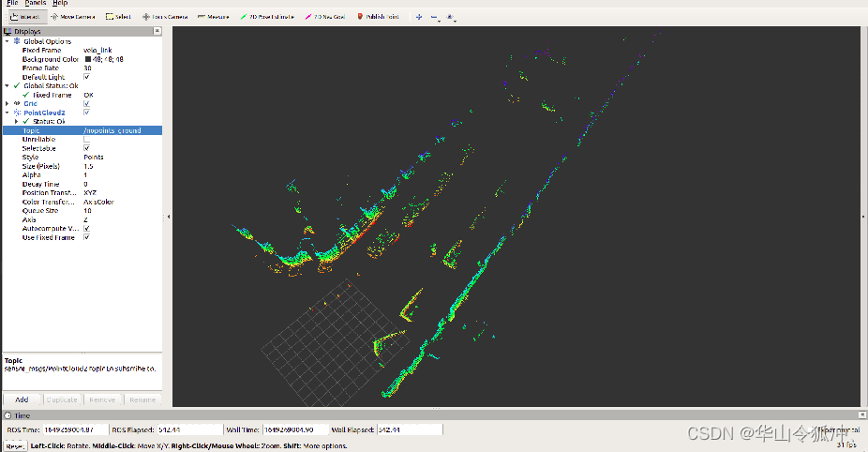The image size is (868, 452).
Task: Collapse the PointCloud2 display item
Action: (x=7, y=113)
